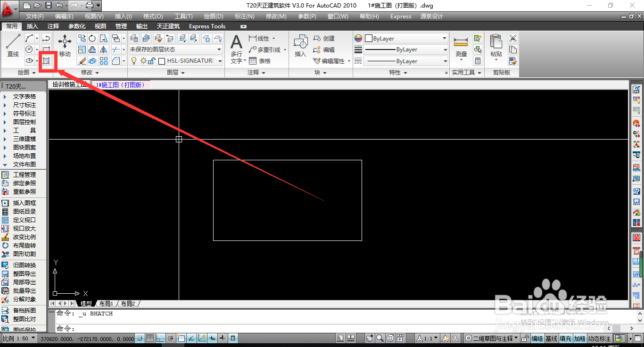Click 编辑属性 edit attributes button
644x347 pixels.
(329, 61)
